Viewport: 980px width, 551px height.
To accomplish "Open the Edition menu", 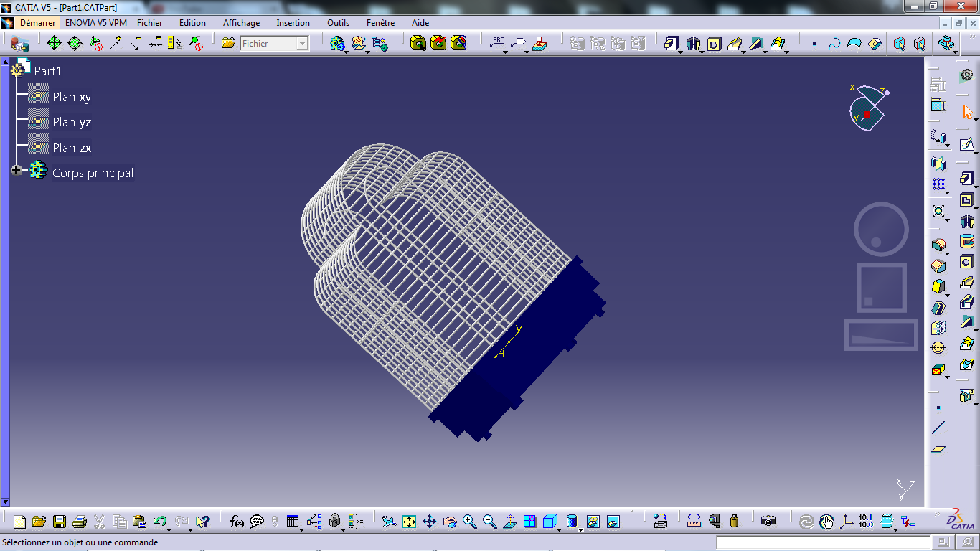I will [192, 23].
